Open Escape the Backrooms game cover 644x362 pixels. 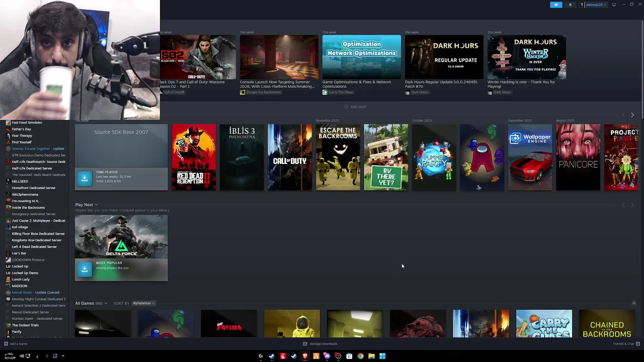click(x=338, y=157)
